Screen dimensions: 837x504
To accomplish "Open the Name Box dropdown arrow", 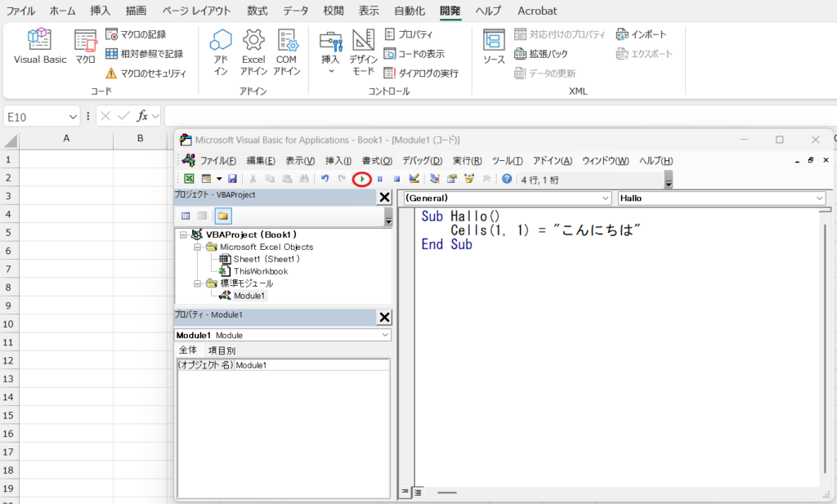I will (x=73, y=117).
